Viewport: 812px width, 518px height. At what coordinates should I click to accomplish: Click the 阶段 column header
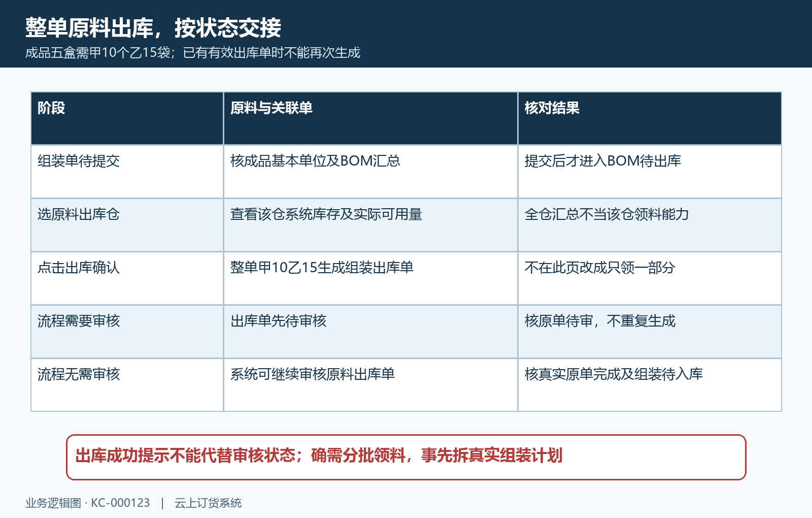(x=127, y=118)
